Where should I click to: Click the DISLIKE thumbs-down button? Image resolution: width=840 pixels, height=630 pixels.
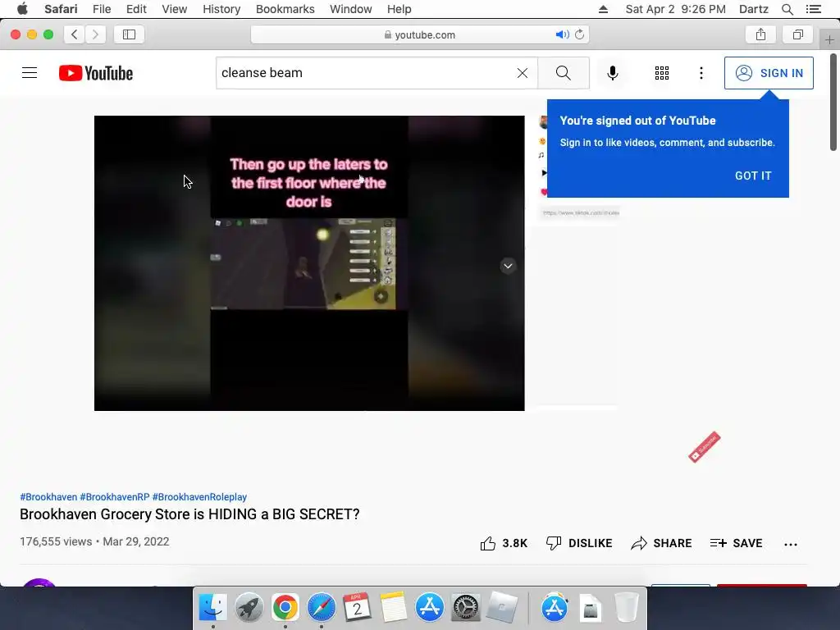578,543
